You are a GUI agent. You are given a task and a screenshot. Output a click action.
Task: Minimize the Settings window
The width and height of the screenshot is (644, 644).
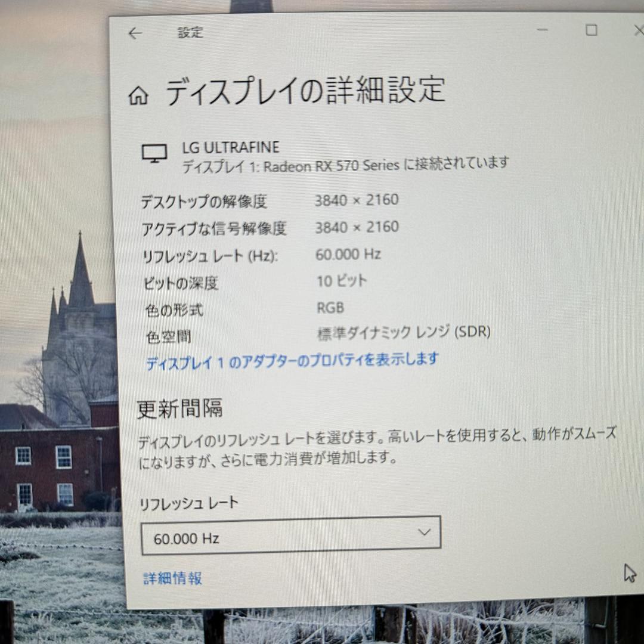coord(541,29)
